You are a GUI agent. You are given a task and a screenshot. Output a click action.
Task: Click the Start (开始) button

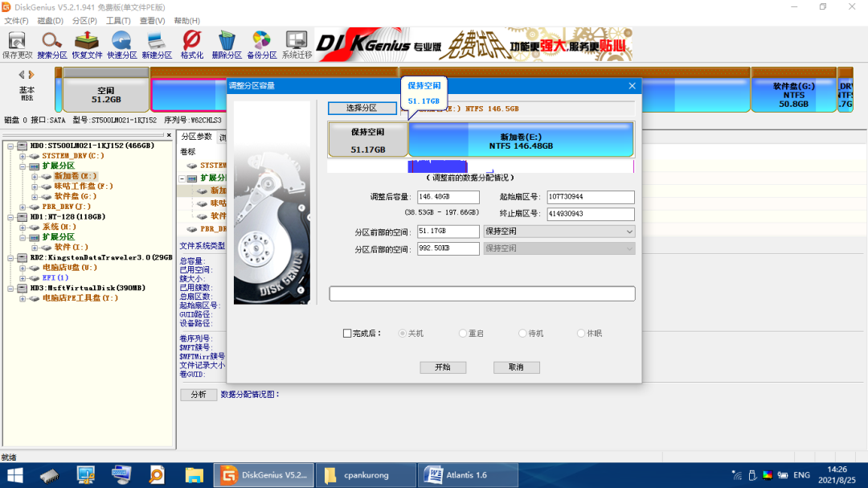point(443,367)
